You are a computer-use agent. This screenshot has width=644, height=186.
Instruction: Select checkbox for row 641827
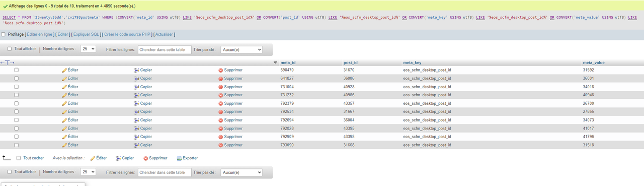click(x=16, y=79)
